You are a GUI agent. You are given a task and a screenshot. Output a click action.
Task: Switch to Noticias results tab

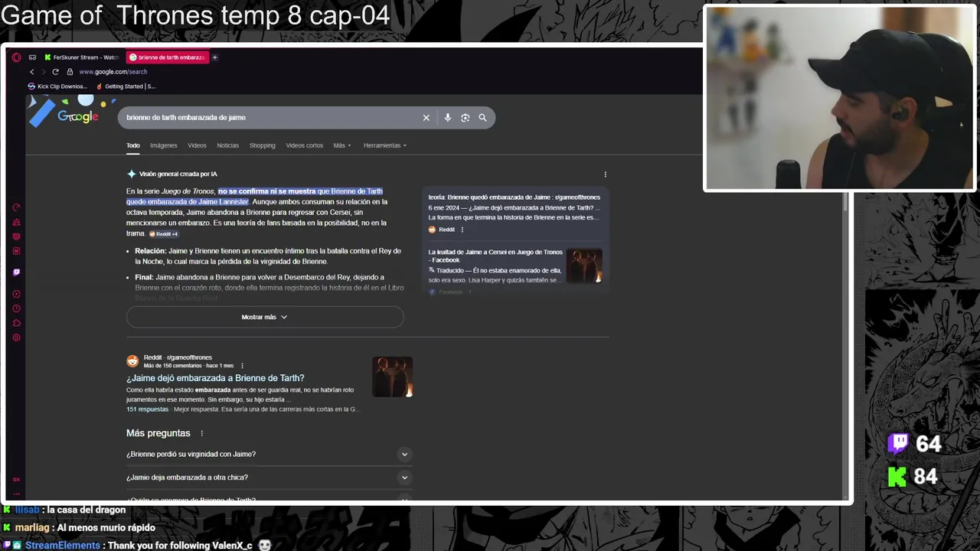227,145
